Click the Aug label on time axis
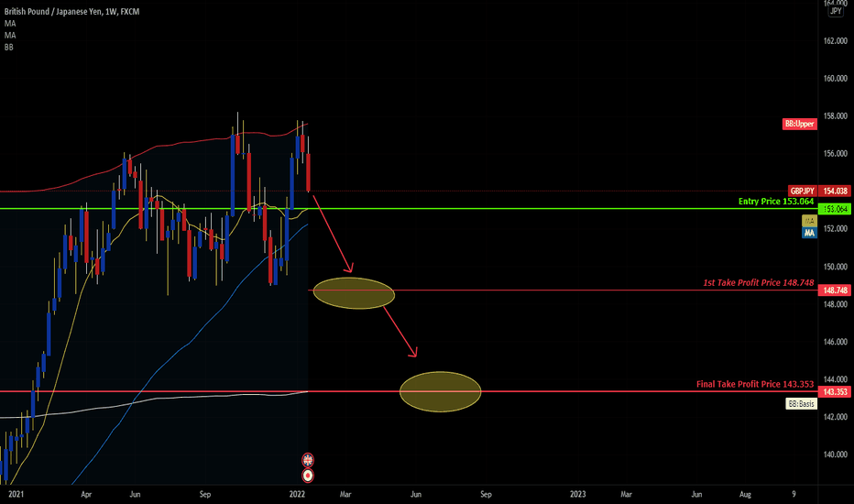This screenshot has width=854, height=504. click(745, 494)
